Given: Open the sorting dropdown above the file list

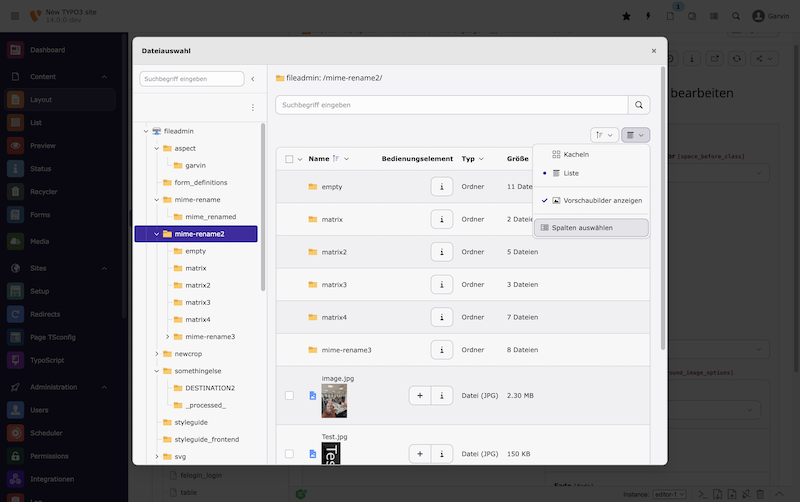Looking at the screenshot, I should pos(604,135).
